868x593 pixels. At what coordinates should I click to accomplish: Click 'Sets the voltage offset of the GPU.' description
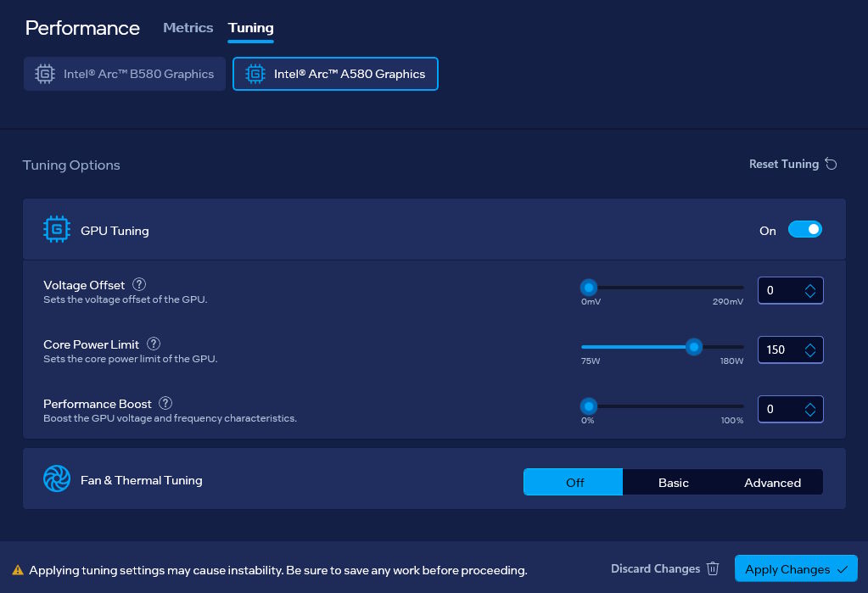[x=125, y=299]
